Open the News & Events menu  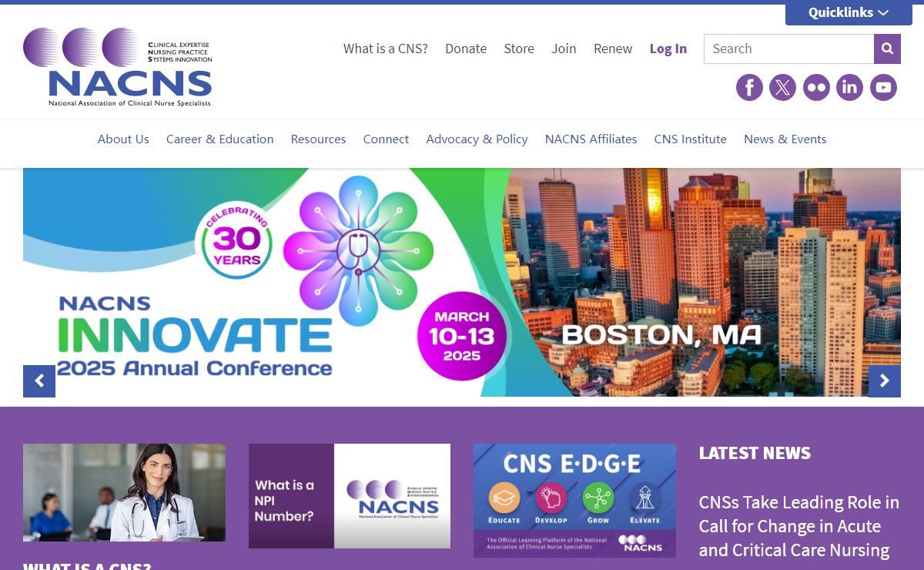coord(785,139)
